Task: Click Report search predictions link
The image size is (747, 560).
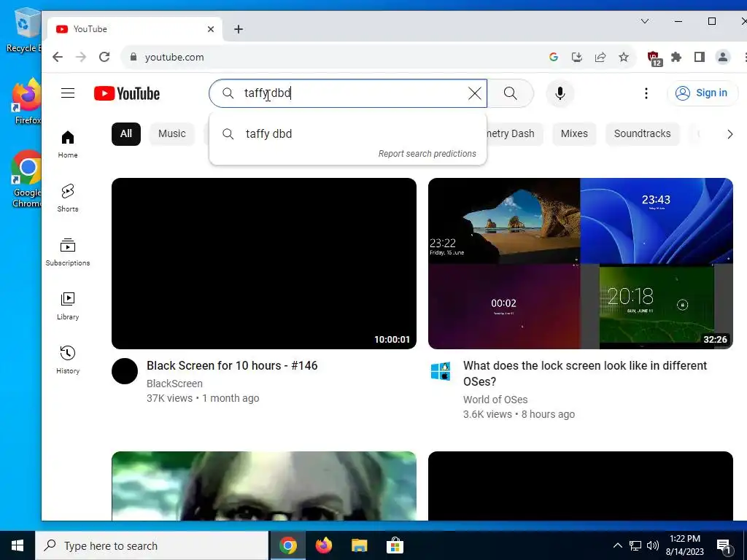Action: pyautogui.click(x=427, y=153)
